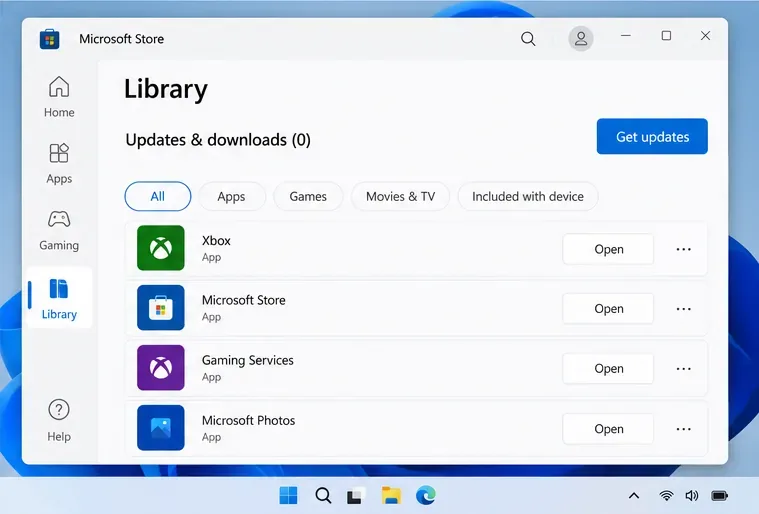The height and width of the screenshot is (514, 759).
Task: Open more options for Xbox
Action: (683, 249)
